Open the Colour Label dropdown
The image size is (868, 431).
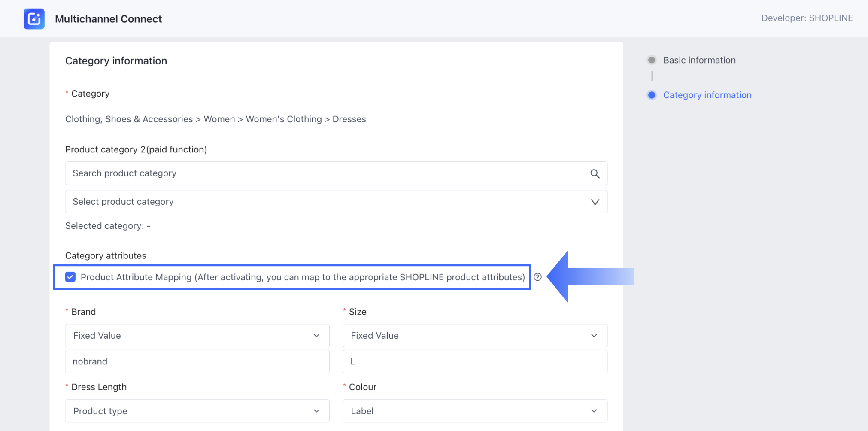(x=475, y=411)
